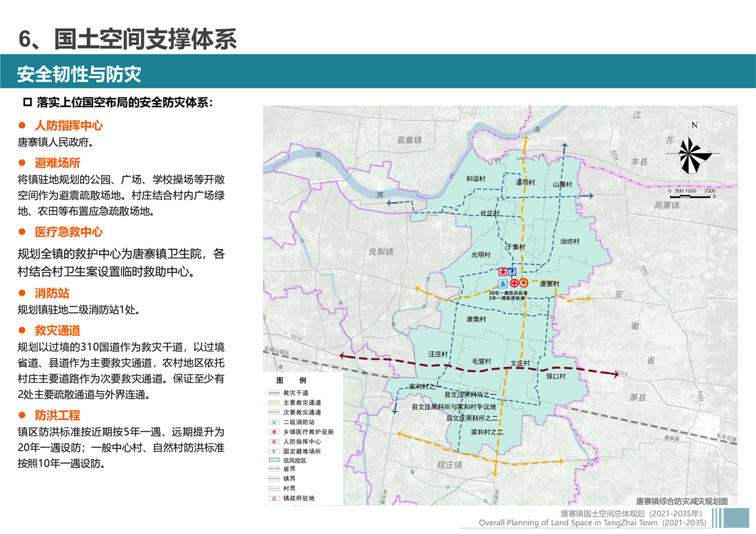Select the town government red circle marker on map

(524, 283)
